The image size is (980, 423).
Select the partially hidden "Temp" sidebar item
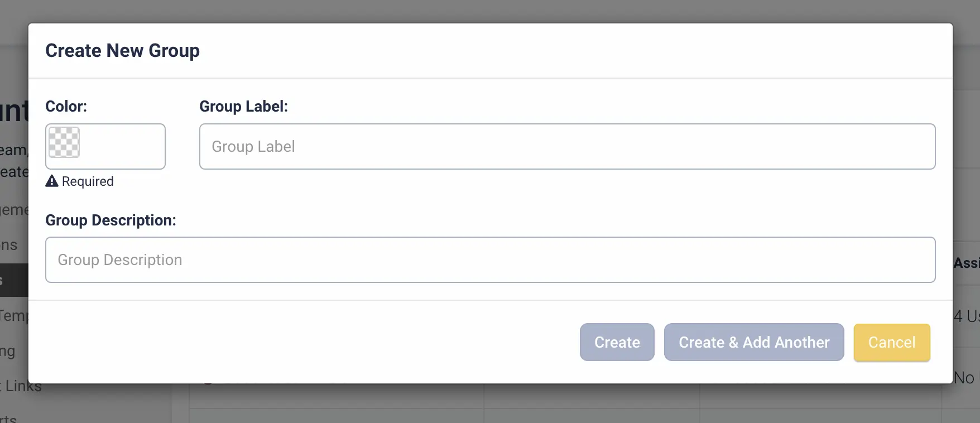(x=14, y=316)
